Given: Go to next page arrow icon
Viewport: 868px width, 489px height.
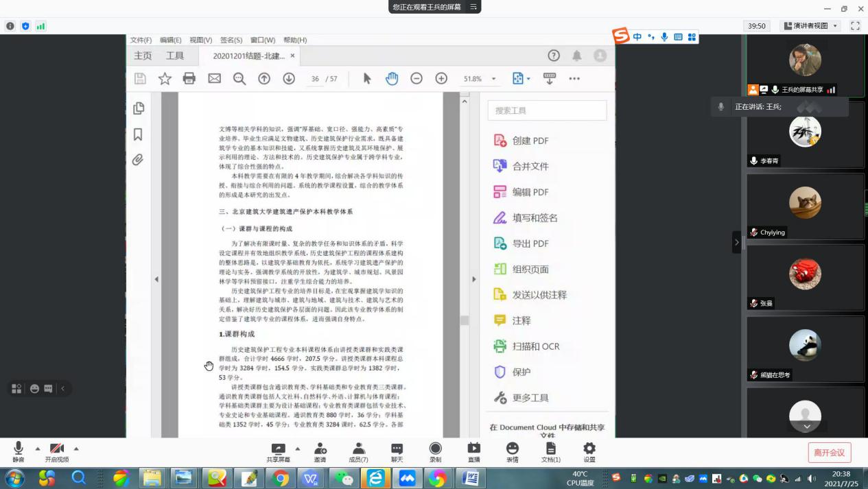Looking at the screenshot, I should click(289, 79).
